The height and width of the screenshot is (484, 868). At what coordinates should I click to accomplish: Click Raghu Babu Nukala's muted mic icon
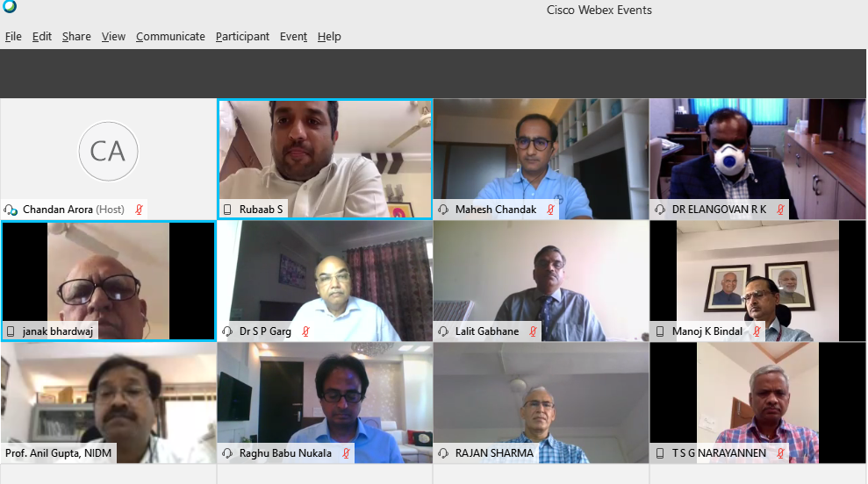(346, 453)
